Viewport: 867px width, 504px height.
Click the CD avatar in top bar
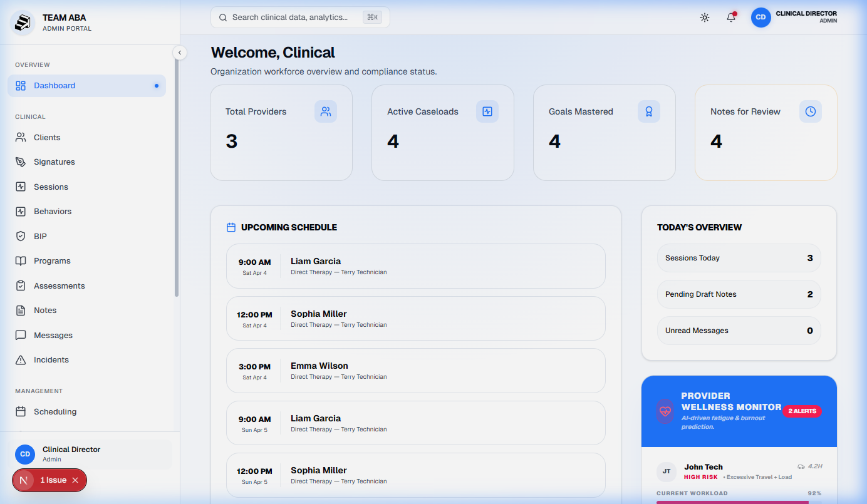tap(761, 18)
